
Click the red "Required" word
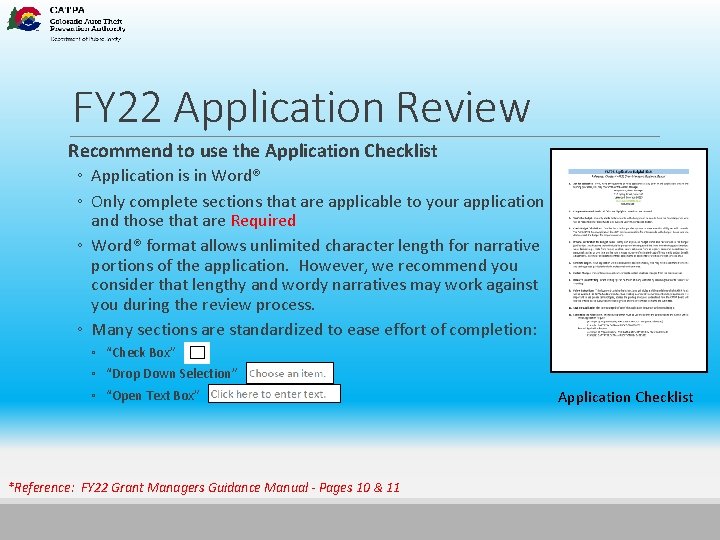pos(263,221)
